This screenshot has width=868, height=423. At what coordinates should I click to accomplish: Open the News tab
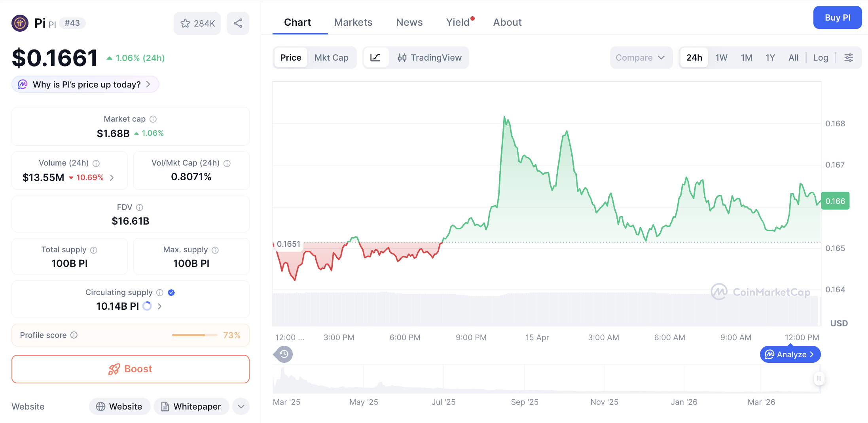409,22
